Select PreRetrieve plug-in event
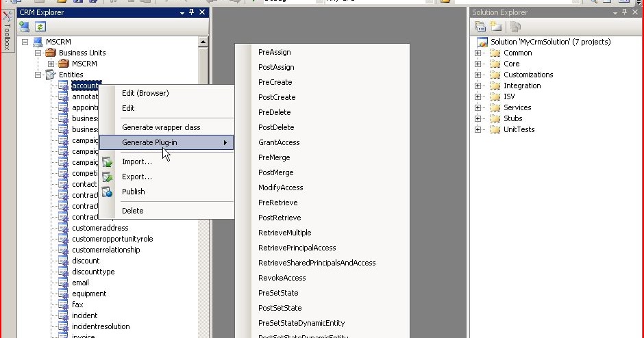This screenshot has height=338, width=644. (x=277, y=203)
